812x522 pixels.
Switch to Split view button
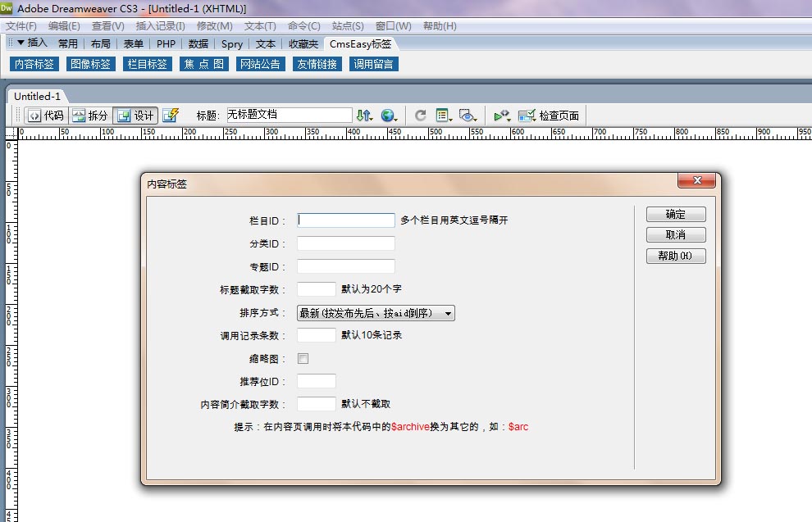(x=89, y=116)
